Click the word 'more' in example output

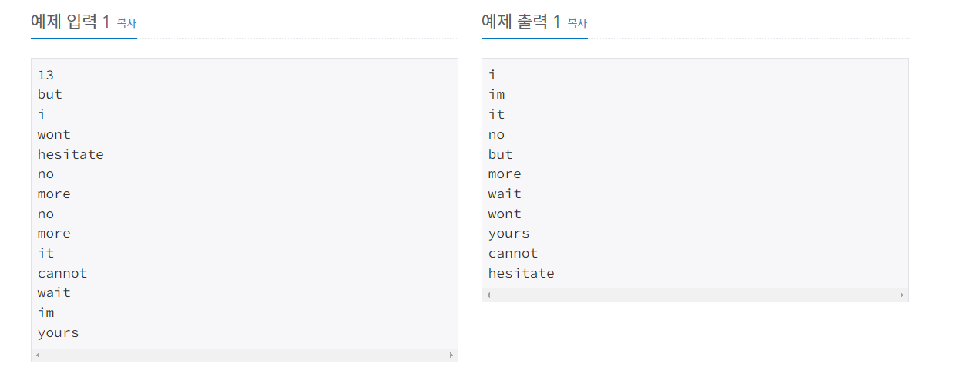coord(505,174)
